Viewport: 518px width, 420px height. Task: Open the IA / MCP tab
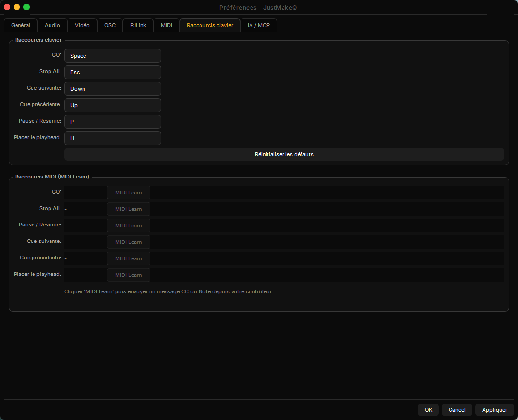tap(259, 25)
